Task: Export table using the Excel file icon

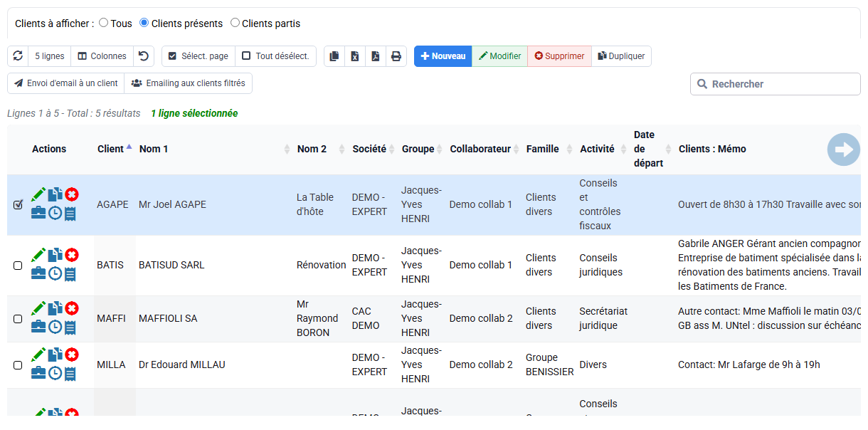Action: pyautogui.click(x=355, y=56)
